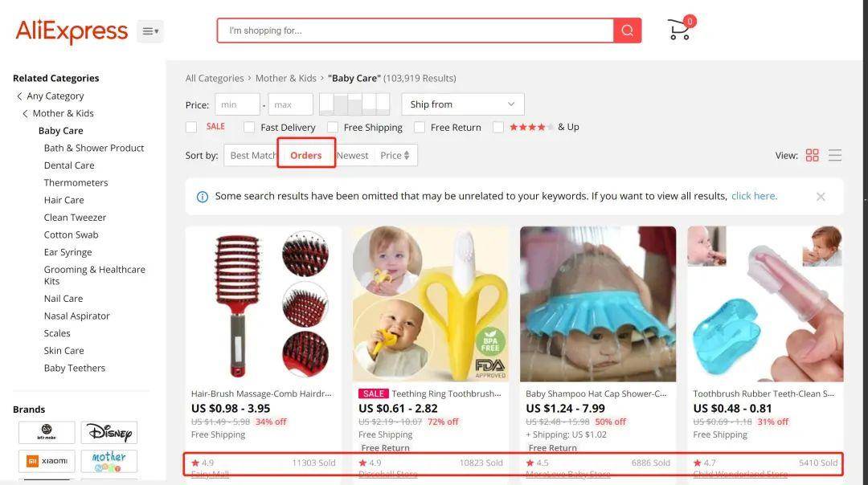Click the AliExpress logo
The image size is (868, 485).
(x=72, y=31)
